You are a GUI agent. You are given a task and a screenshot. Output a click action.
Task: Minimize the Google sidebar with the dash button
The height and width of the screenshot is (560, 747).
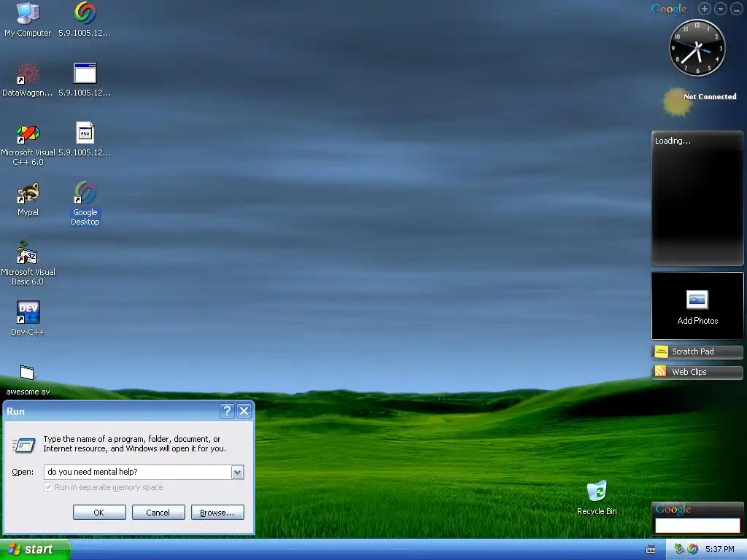pyautogui.click(x=737, y=9)
